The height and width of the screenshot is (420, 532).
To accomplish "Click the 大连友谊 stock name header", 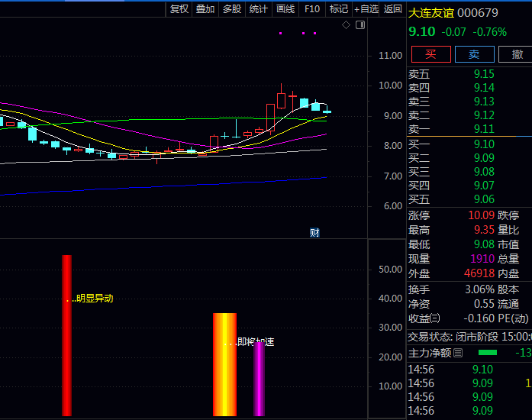I will 432,13.
